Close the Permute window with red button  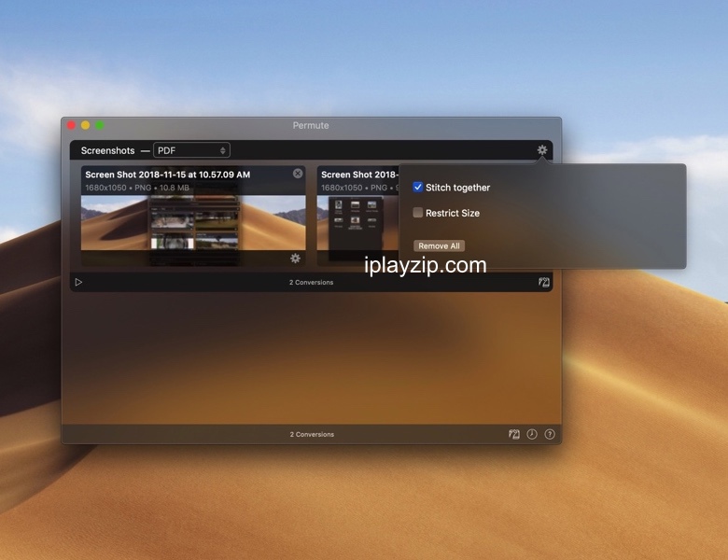point(72,125)
